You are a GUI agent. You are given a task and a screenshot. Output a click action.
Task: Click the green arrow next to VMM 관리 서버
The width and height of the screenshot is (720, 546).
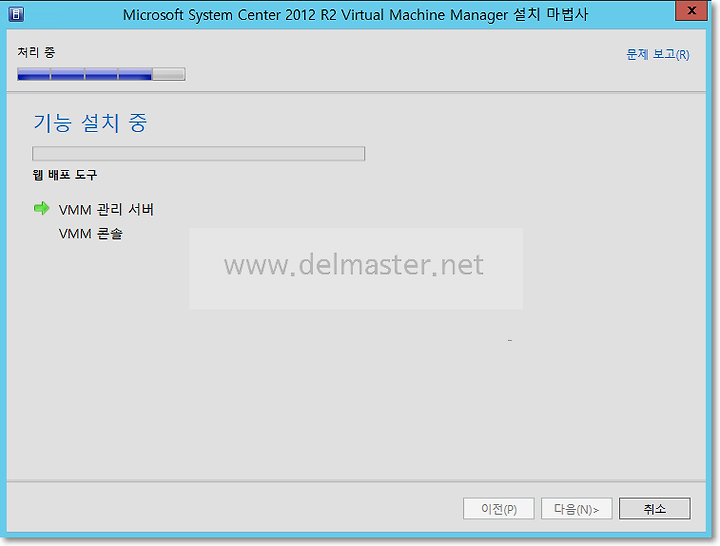click(42, 208)
